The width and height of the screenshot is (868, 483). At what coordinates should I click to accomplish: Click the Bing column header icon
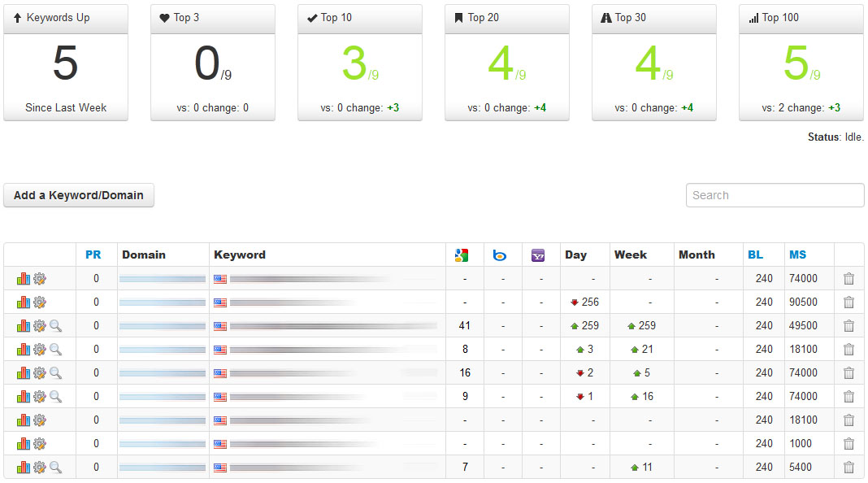point(499,255)
